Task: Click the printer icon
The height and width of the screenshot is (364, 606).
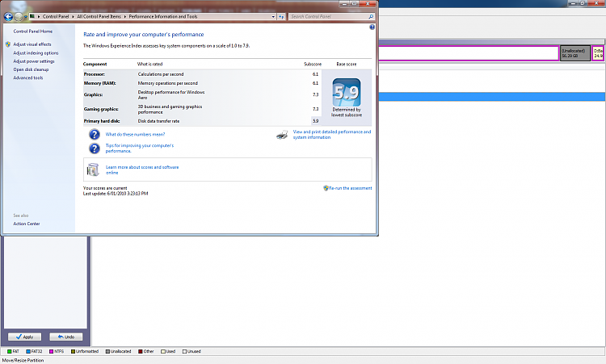Action: click(282, 135)
